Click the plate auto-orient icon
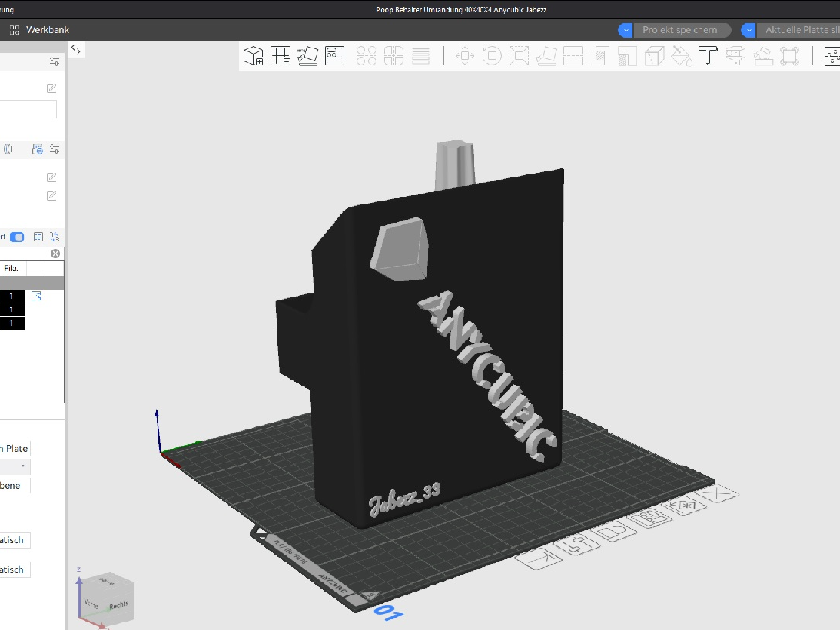Screen dimensions: 840x630 pyautogui.click(x=686, y=506)
